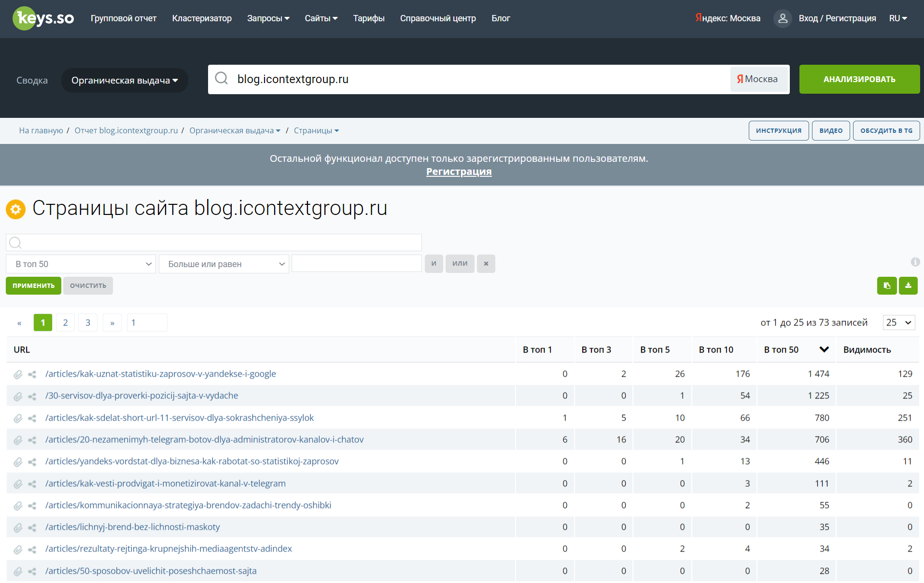Image resolution: width=924 pixels, height=583 pixels.
Task: Open the Запросы dropdown menu
Action: 268,18
